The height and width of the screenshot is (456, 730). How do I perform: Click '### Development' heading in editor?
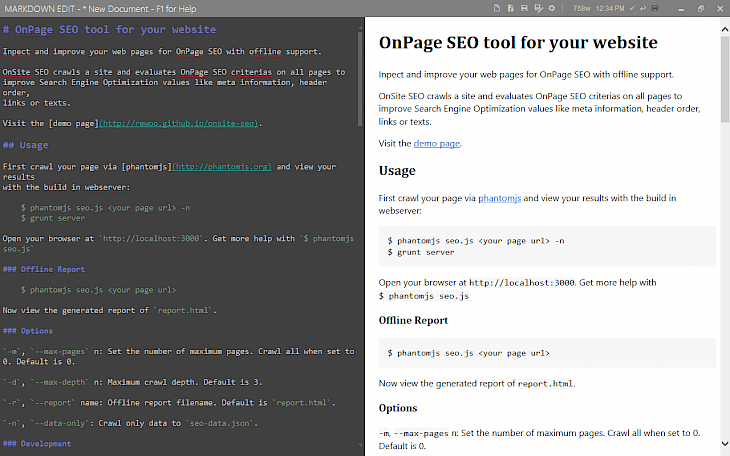pos(37,443)
